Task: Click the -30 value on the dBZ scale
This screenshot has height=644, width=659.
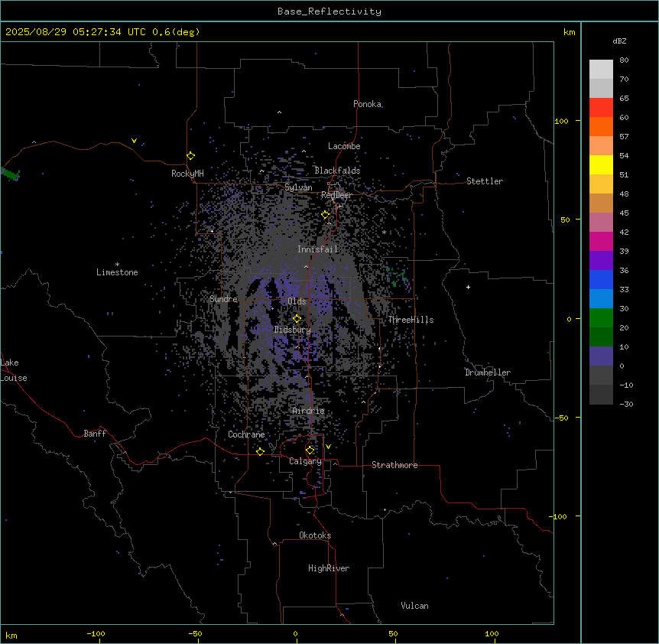Action: tap(626, 405)
